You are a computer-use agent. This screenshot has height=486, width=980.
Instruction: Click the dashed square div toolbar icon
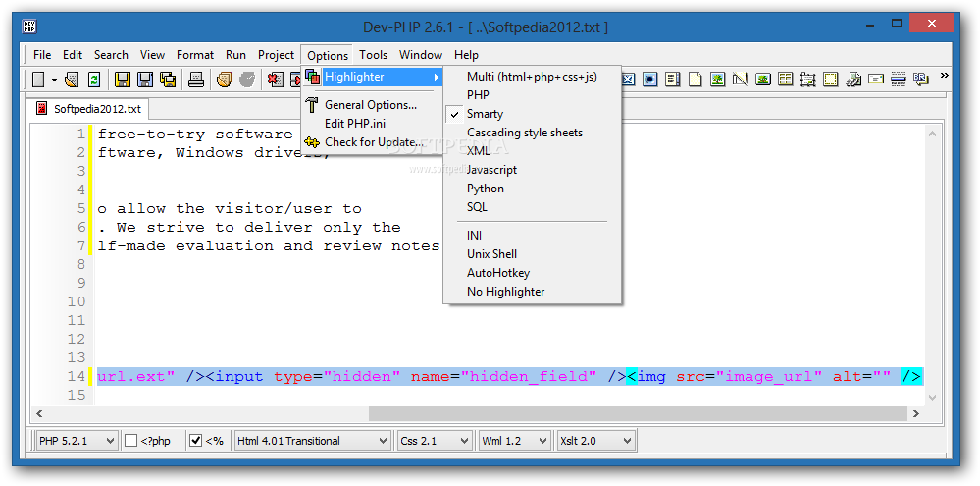[x=830, y=80]
